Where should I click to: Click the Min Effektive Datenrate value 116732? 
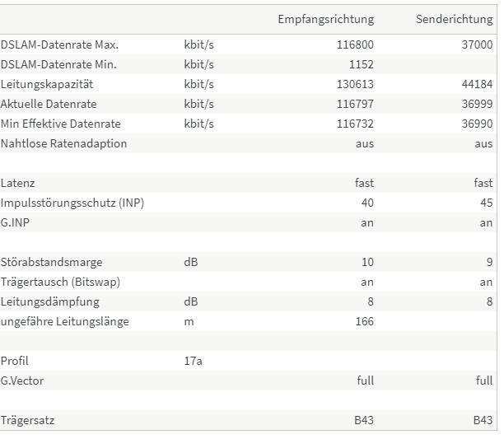(x=355, y=124)
